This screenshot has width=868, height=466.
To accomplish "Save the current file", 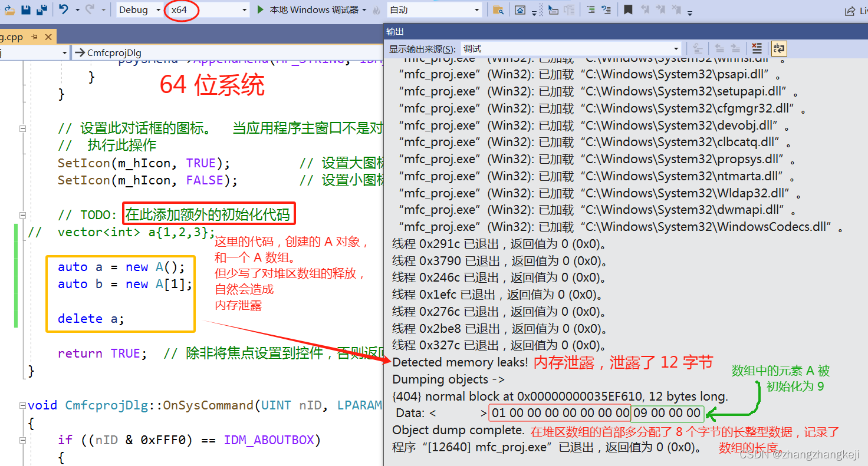I will tap(26, 10).
